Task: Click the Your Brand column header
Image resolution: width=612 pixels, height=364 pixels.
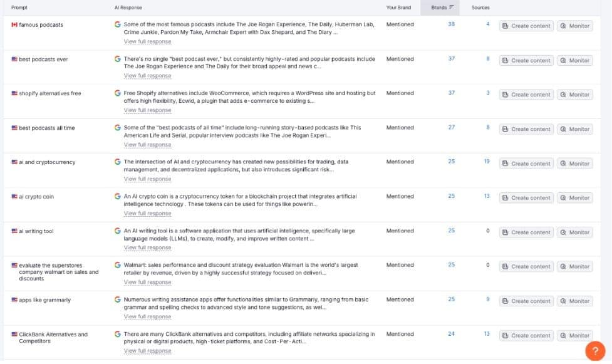Action: (x=398, y=8)
